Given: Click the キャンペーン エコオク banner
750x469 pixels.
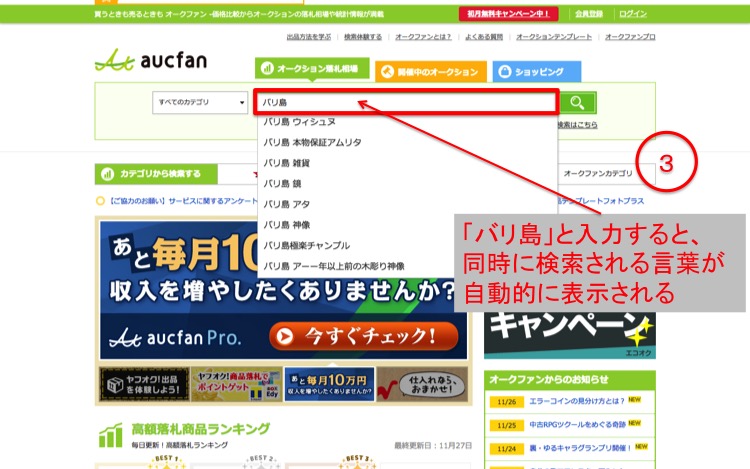Looking at the screenshot, I should pyautogui.click(x=570, y=336).
